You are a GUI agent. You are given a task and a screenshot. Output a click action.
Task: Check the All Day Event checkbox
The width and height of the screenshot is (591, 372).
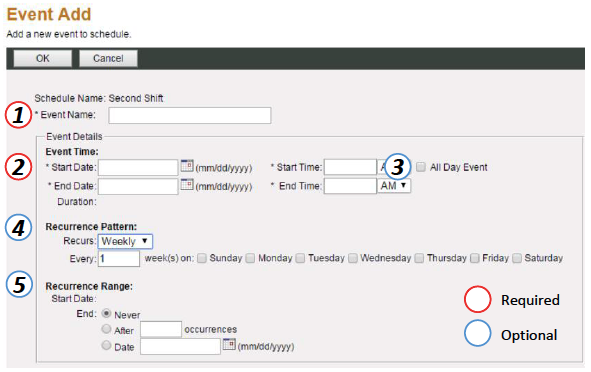point(421,167)
